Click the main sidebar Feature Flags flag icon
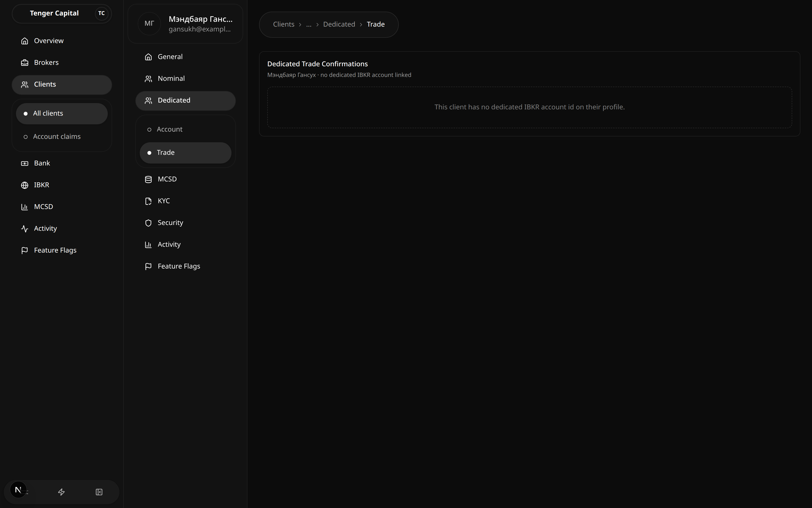Viewport: 812px width, 508px height. (24, 251)
